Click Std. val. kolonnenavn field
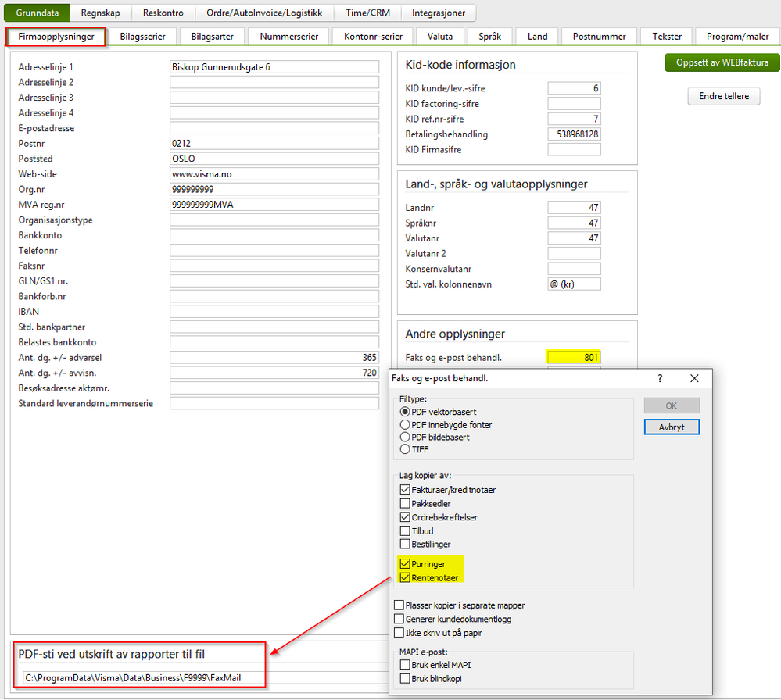Screen dimensions: 781x700 575,284
